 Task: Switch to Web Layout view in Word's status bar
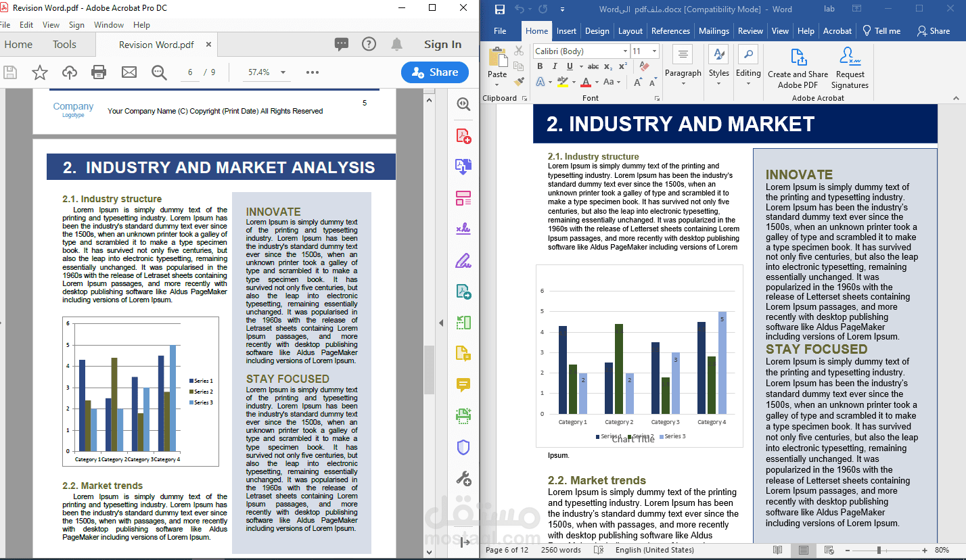829,551
